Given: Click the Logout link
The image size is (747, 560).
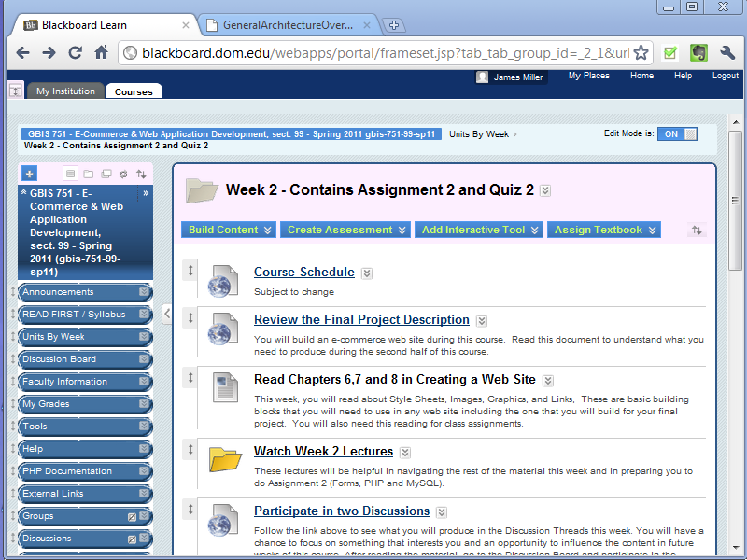Looking at the screenshot, I should (725, 76).
